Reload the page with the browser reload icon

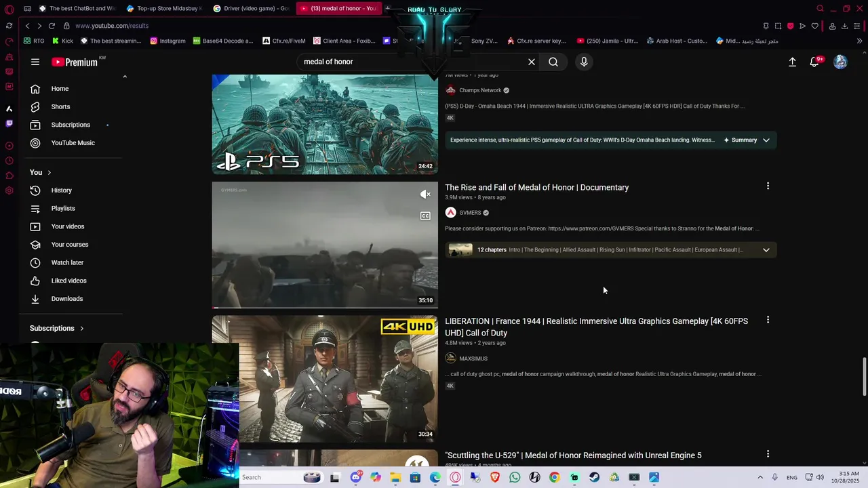point(52,26)
